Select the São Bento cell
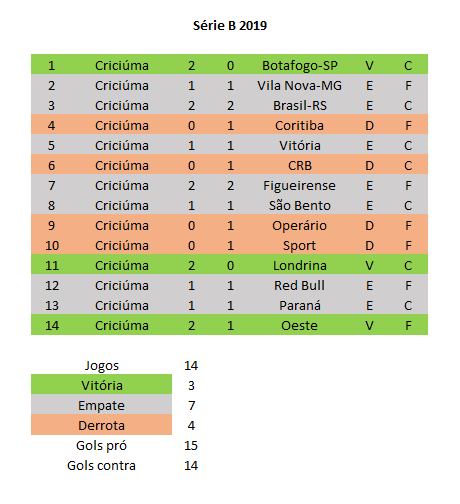460x504 pixels. 300,206
